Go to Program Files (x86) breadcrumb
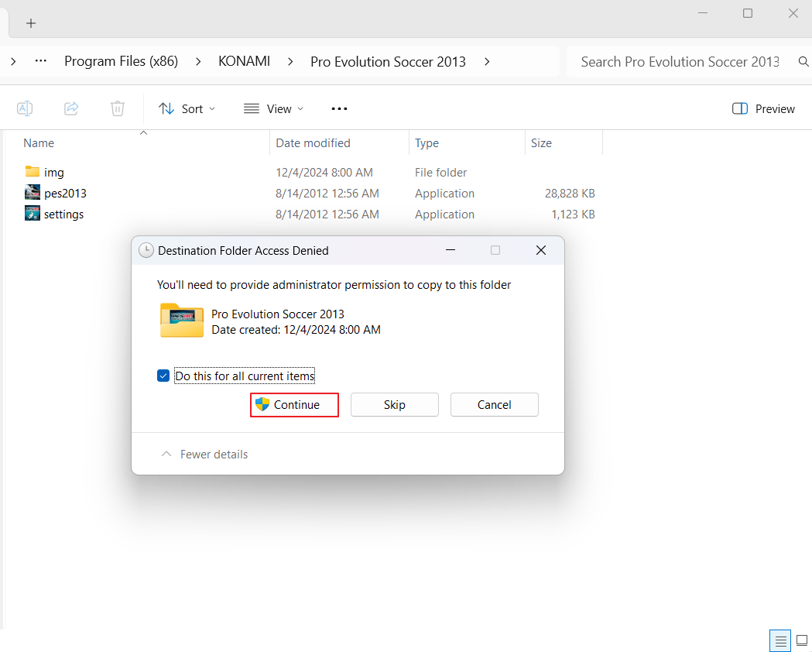Image resolution: width=812 pixels, height=652 pixels. (122, 61)
